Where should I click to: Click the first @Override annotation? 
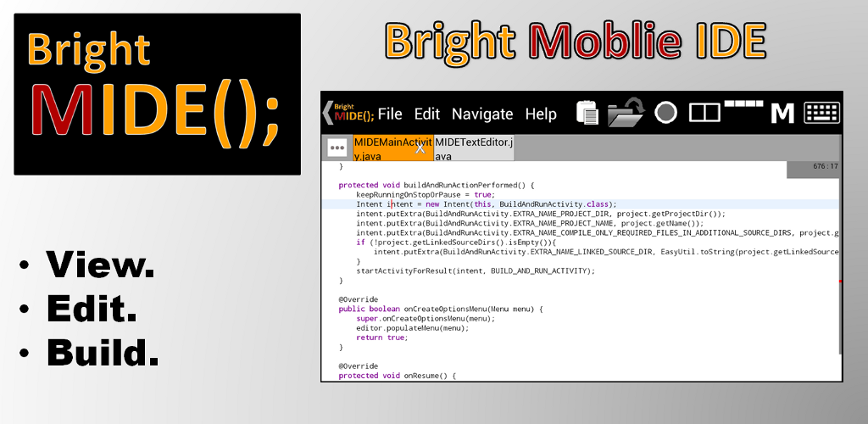[x=359, y=299]
